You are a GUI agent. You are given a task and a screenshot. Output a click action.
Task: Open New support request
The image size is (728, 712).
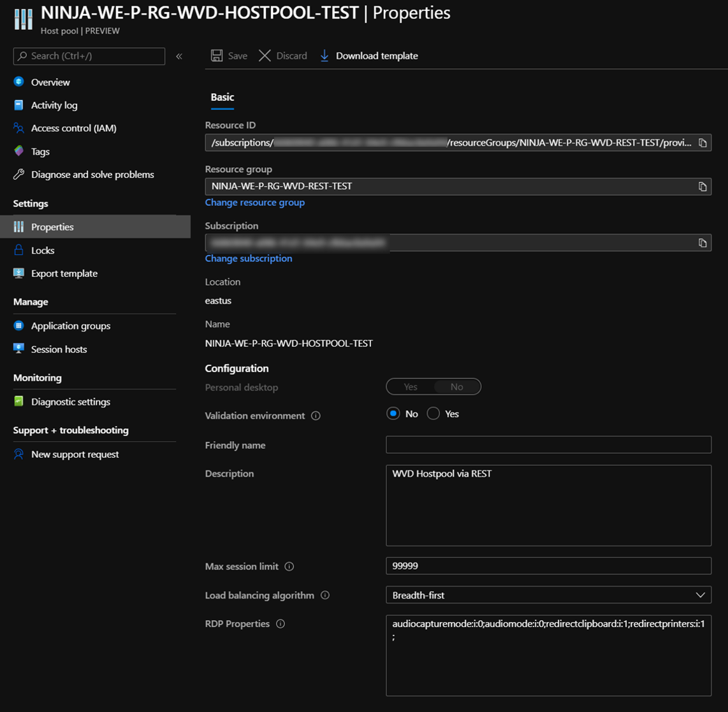click(x=75, y=454)
